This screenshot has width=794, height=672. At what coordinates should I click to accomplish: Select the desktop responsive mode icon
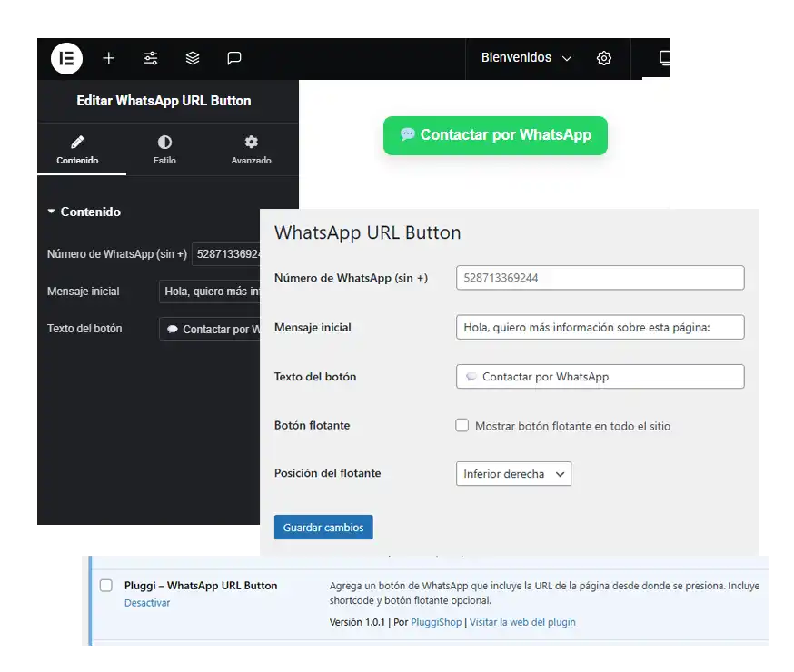[x=664, y=58]
